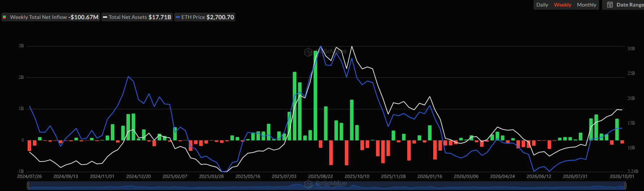Click x-axis label 2025/08/22
644x191 pixels.
(x=321, y=176)
